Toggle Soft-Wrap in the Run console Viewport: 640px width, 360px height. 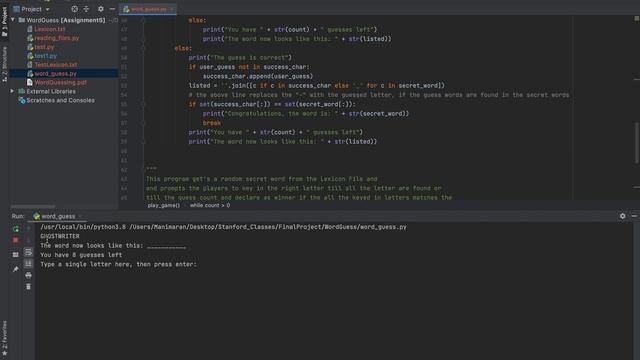click(x=28, y=252)
